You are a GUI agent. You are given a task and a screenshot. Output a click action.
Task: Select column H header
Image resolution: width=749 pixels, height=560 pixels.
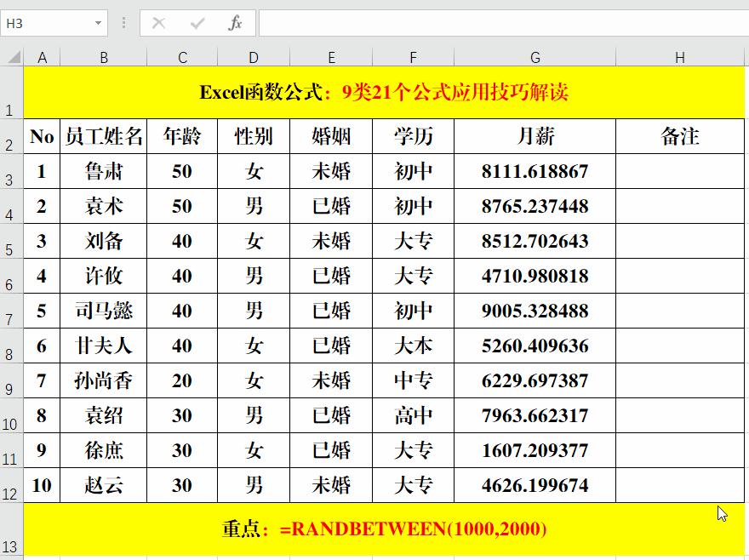pos(679,57)
